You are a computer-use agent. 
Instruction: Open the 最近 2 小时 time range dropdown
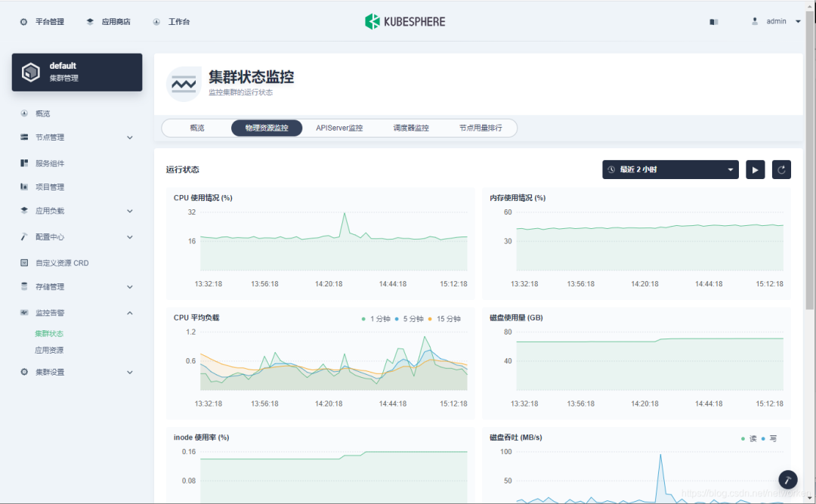pyautogui.click(x=670, y=169)
